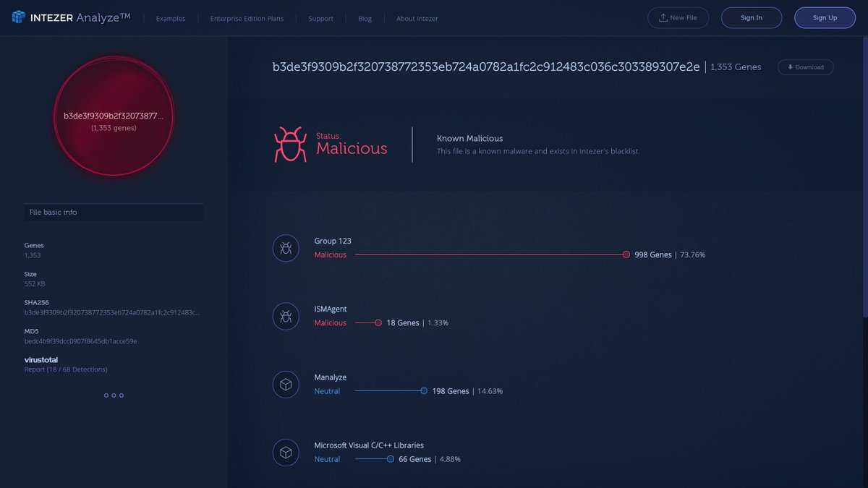The image size is (868, 488).
Task: Click the Group 123 bug icon
Action: click(286, 248)
